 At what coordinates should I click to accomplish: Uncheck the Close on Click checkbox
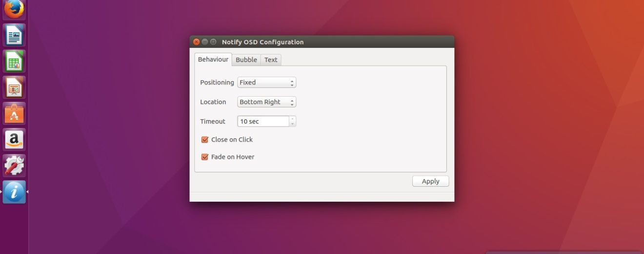coord(205,140)
